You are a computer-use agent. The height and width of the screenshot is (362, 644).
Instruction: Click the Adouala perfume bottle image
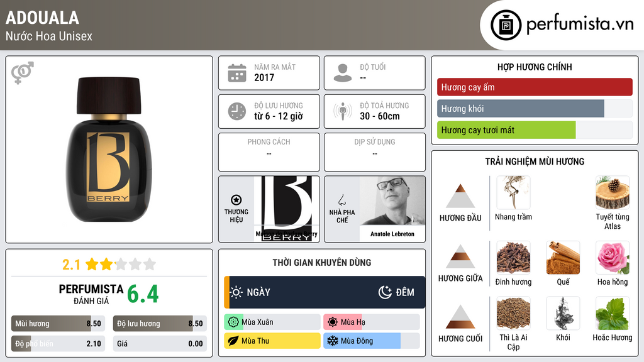click(x=109, y=150)
